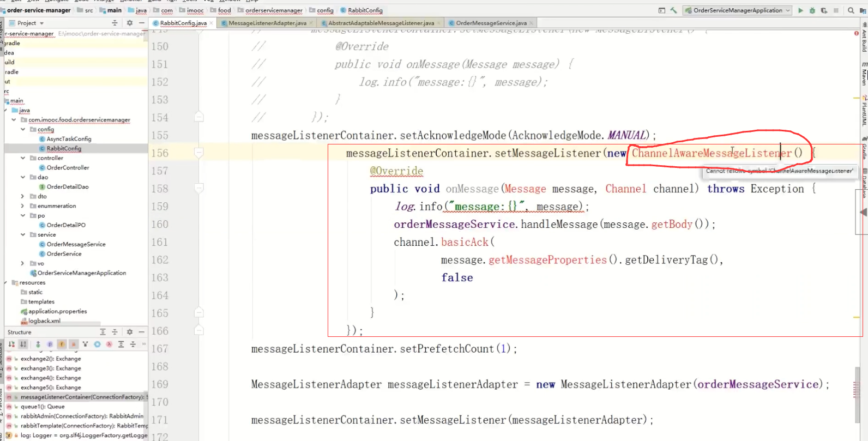Toggle the Y-shaped fork filter in the Structure toolbar
Viewport: 868px width, 441px height.
[85, 344]
